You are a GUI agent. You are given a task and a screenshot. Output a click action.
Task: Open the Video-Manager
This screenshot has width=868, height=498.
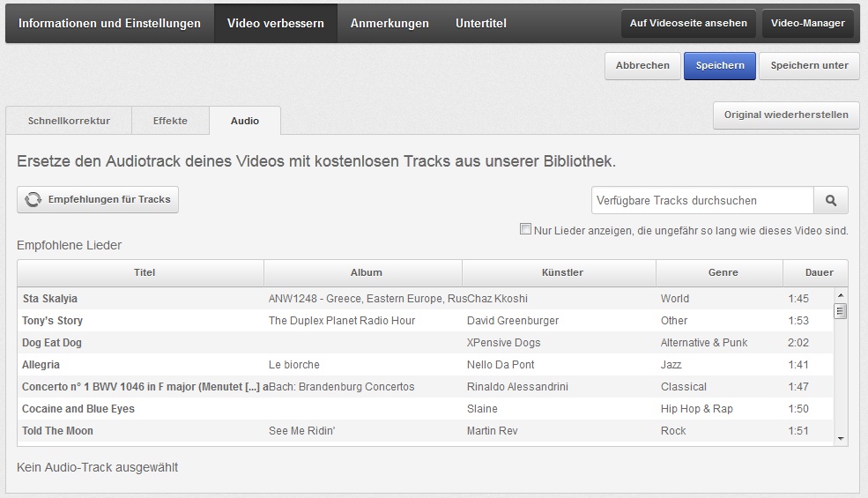pyautogui.click(x=807, y=24)
